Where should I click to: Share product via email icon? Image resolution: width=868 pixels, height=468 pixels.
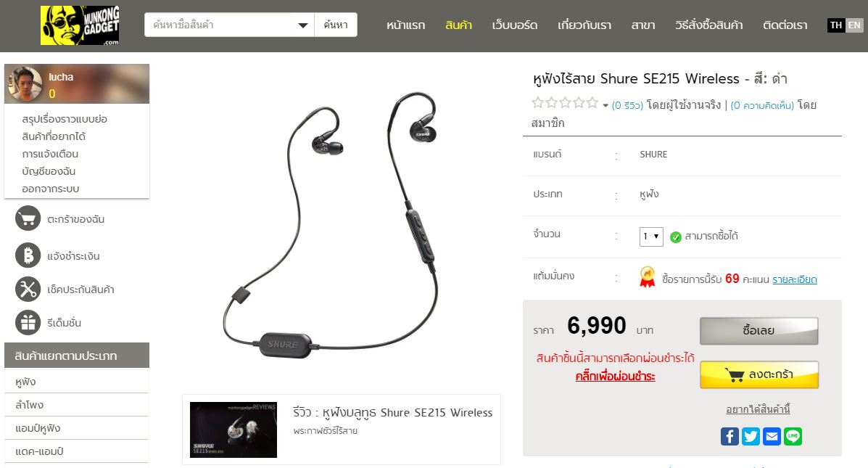coord(772,436)
